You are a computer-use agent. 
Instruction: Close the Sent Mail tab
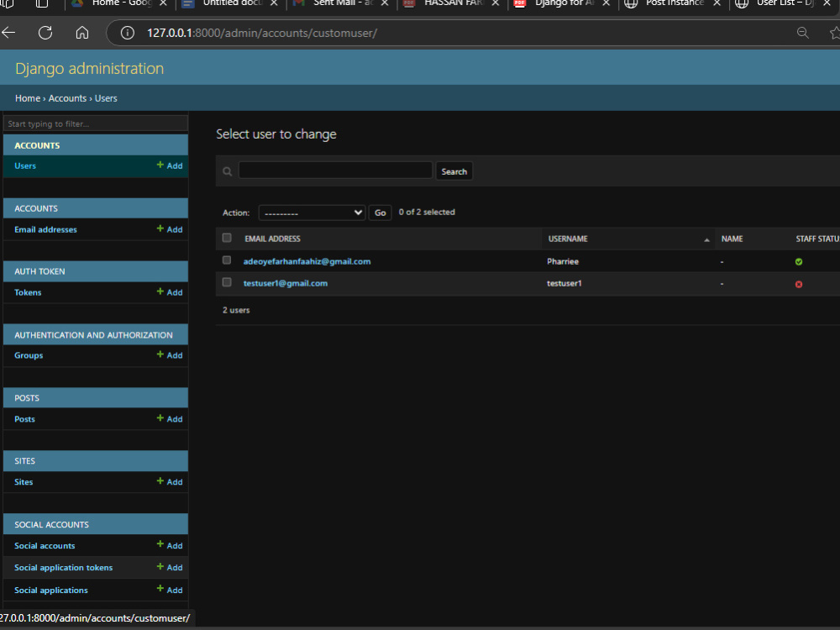pos(385,3)
